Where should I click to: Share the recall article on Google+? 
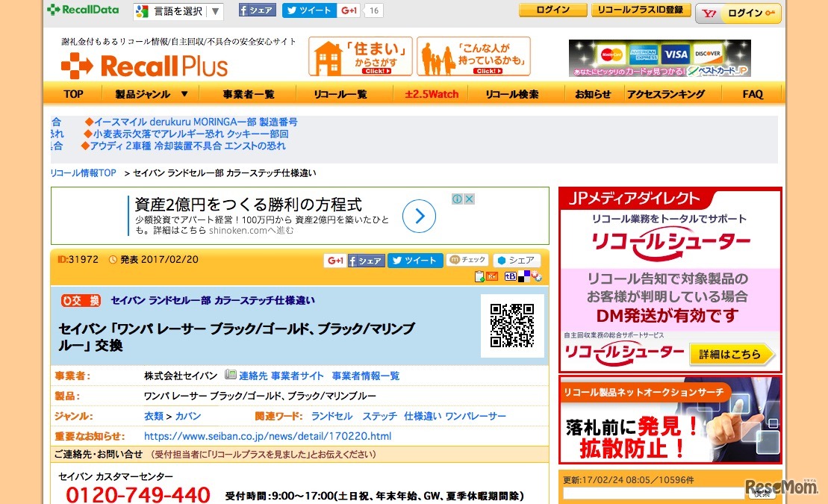pos(334,261)
